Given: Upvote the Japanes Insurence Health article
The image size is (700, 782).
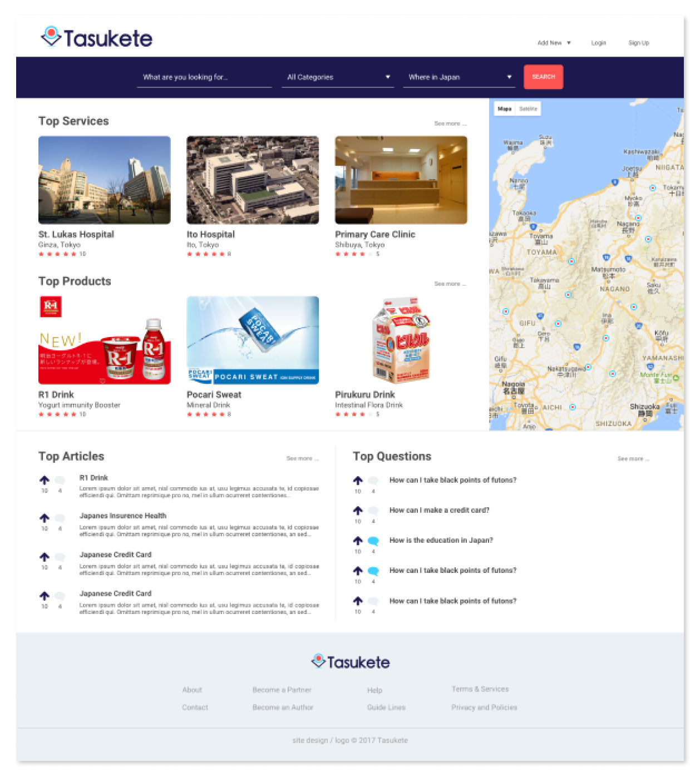Looking at the screenshot, I should click(x=45, y=518).
